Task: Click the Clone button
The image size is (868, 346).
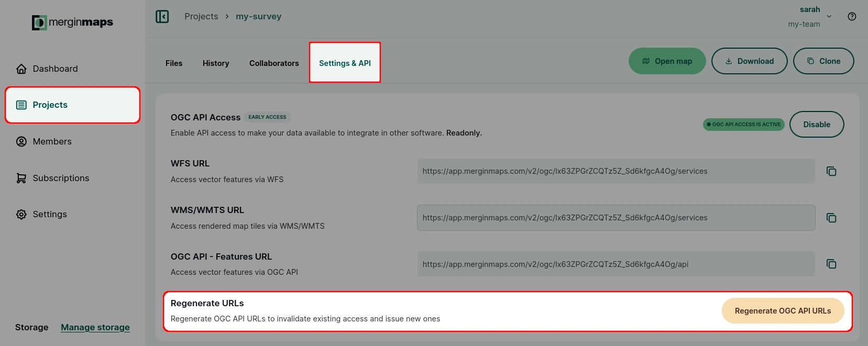Action: (823, 61)
